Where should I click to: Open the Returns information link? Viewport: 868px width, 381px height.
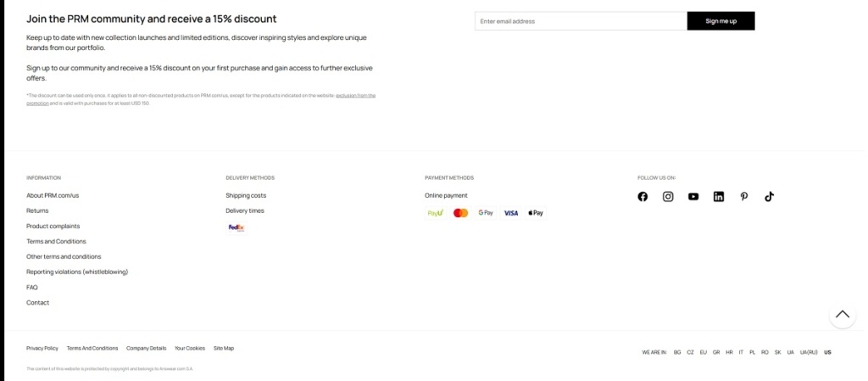[x=37, y=210]
